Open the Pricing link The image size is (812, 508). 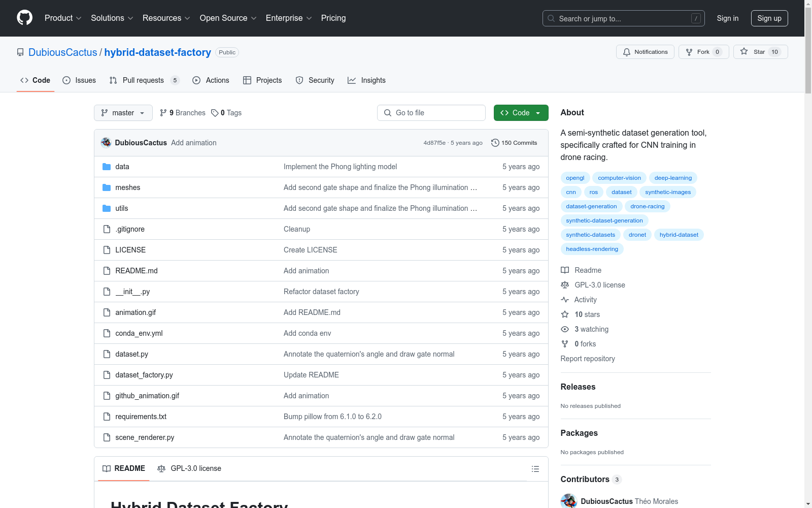click(x=333, y=18)
